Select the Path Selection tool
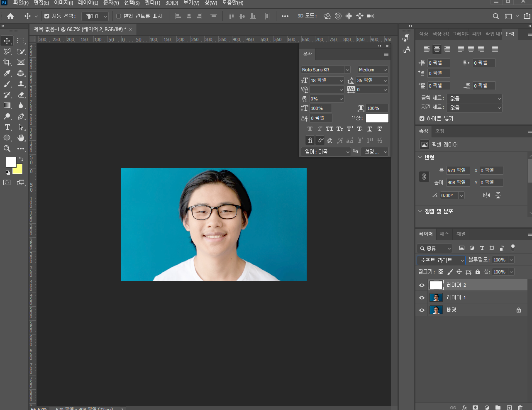Viewport: 532px width, 410px height. click(21, 127)
